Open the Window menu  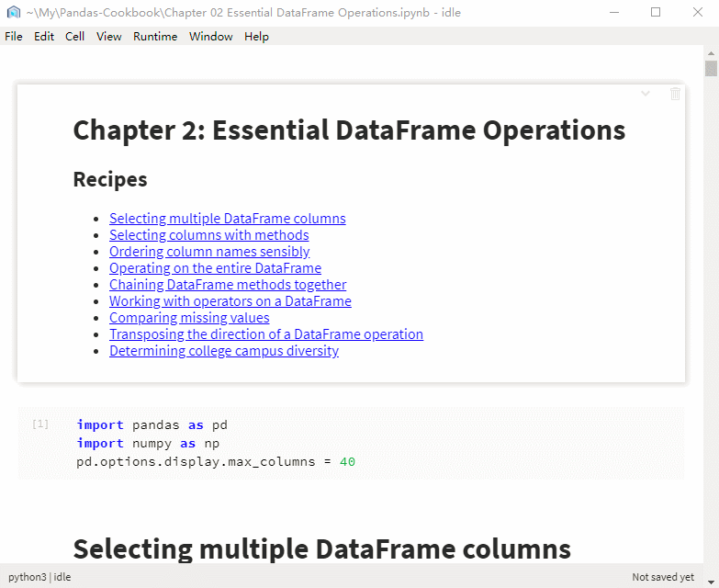(x=210, y=37)
